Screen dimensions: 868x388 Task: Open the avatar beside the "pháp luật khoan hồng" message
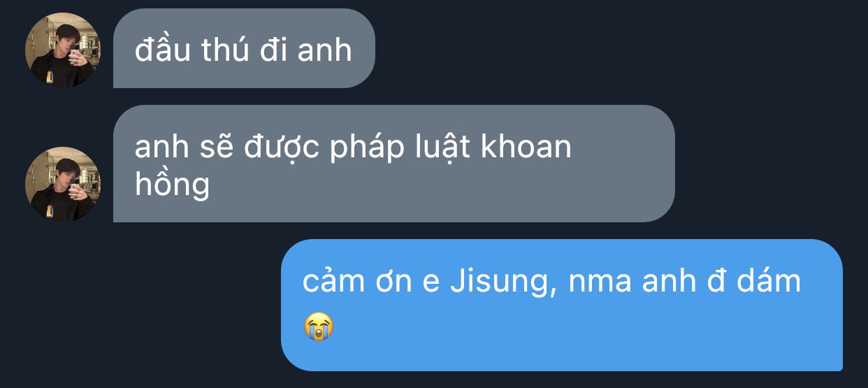(x=63, y=185)
